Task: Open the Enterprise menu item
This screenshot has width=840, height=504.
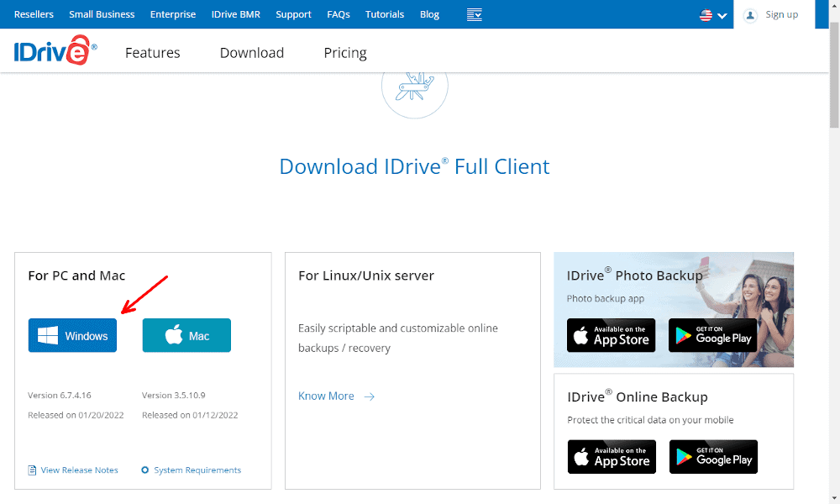Action: point(173,14)
